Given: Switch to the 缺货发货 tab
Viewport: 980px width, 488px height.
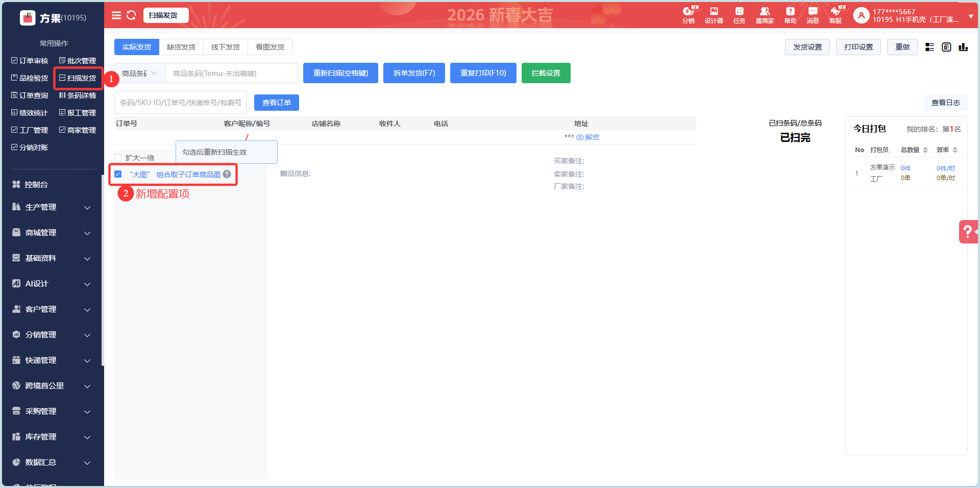Looking at the screenshot, I should click(181, 47).
